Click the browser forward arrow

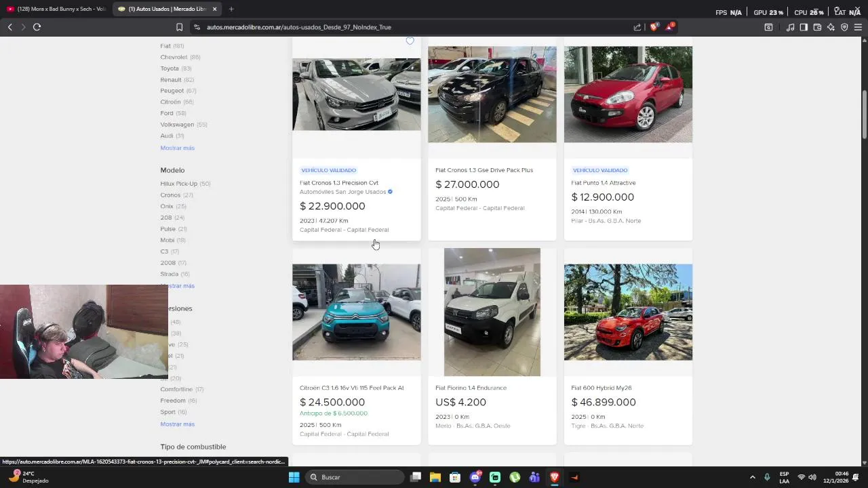[x=23, y=27]
